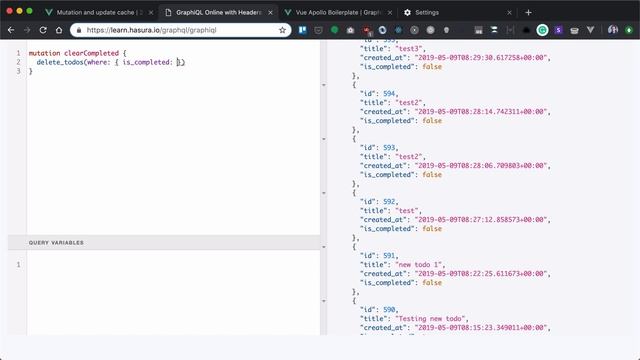This screenshot has width=640, height=360.
Task: Click the lightbulb extension icon
Action: (x=447, y=30)
